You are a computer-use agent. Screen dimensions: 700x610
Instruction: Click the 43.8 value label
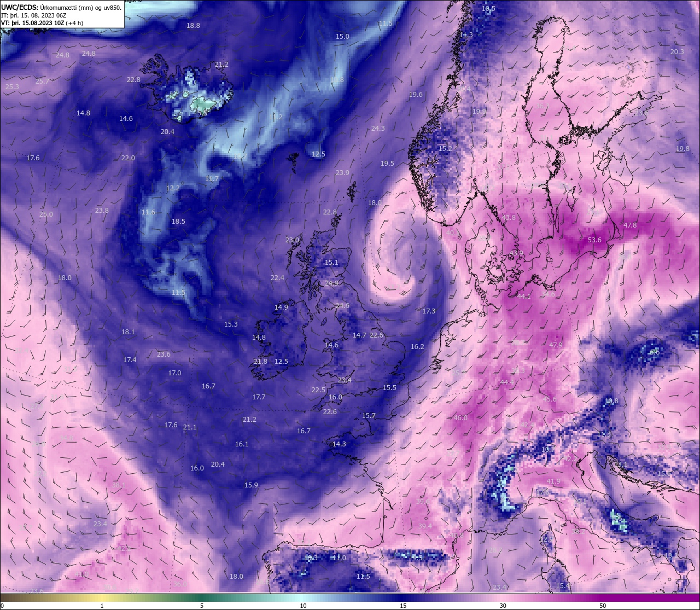point(508,218)
